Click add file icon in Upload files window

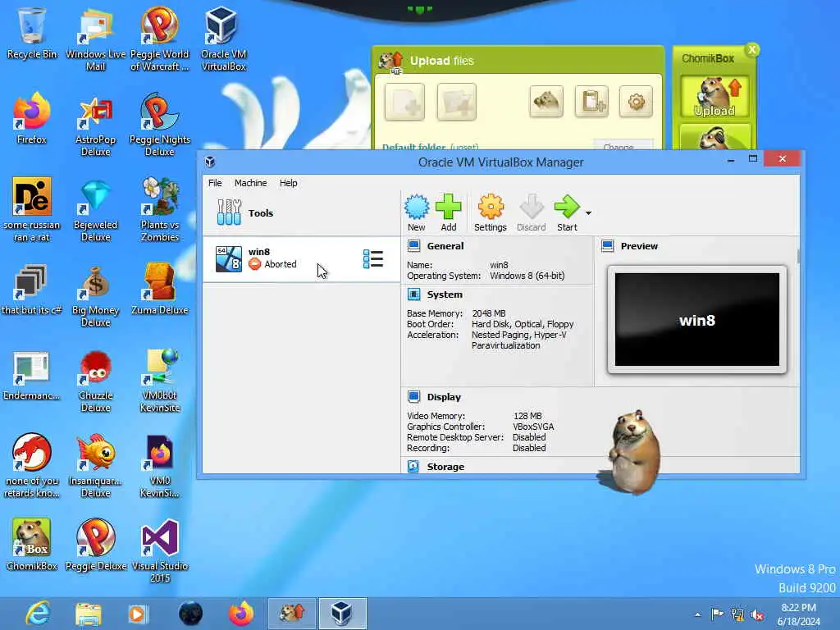click(x=404, y=101)
